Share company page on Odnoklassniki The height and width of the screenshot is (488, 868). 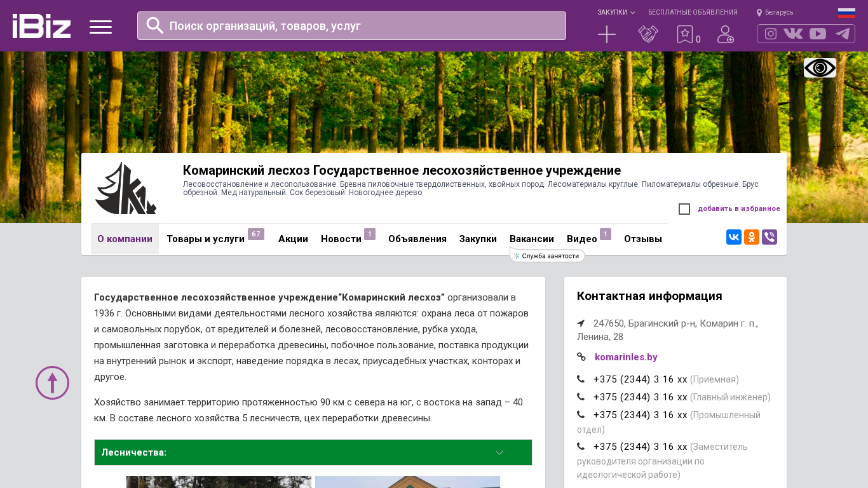[x=752, y=237]
